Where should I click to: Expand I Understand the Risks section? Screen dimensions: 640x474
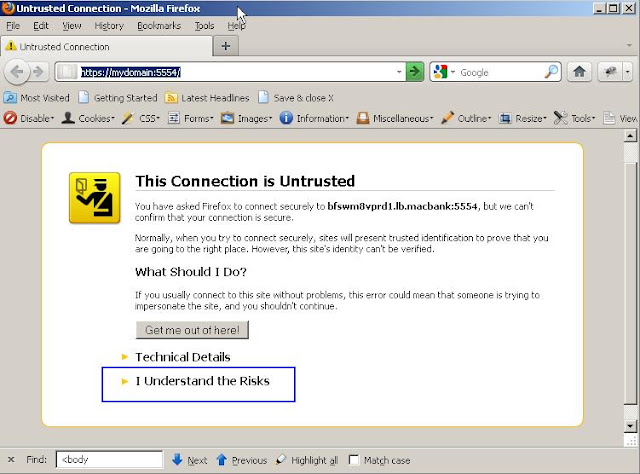[196, 381]
